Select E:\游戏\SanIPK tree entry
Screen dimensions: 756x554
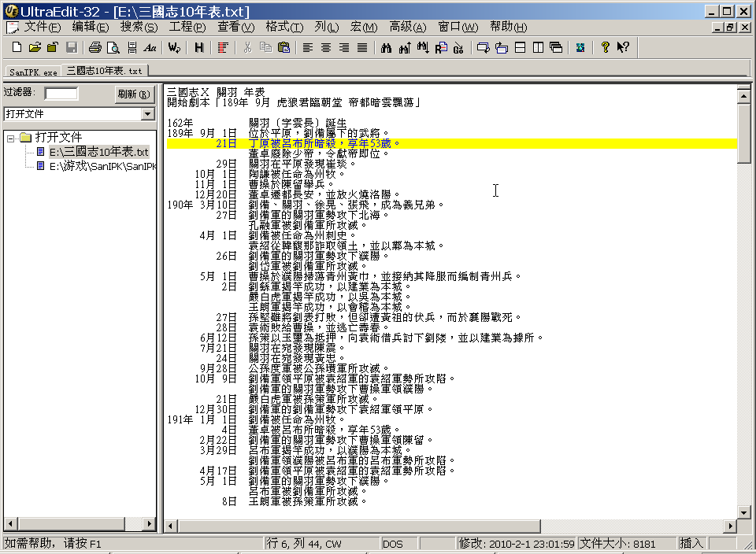click(x=102, y=166)
